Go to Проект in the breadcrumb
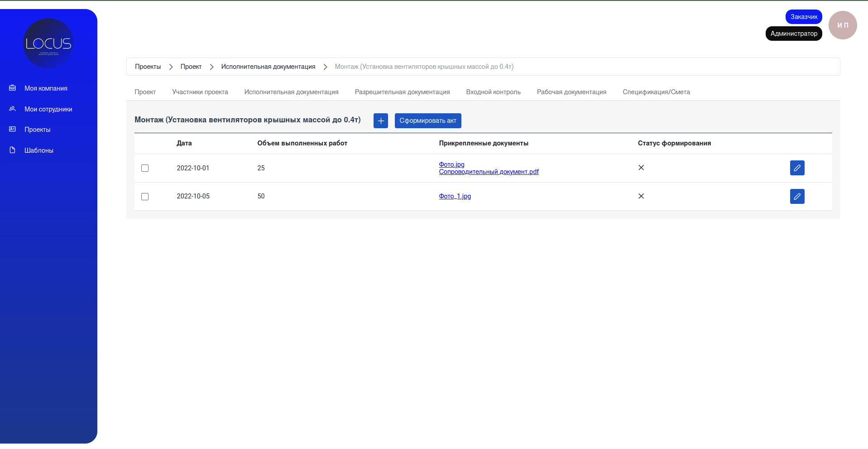Image resolution: width=868 pixels, height=449 pixels. click(191, 67)
